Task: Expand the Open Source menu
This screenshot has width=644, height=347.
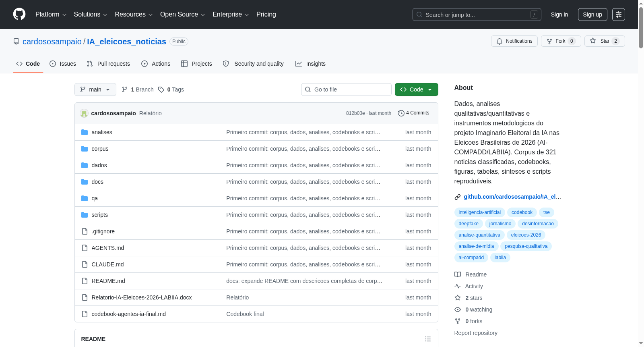Action: 183,15
